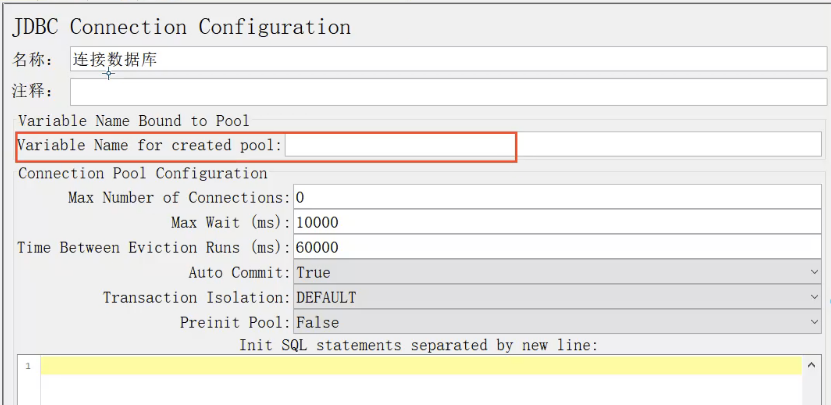Open the Auto Commit dropdown
Viewport: 831px width, 405px height.
(x=556, y=272)
